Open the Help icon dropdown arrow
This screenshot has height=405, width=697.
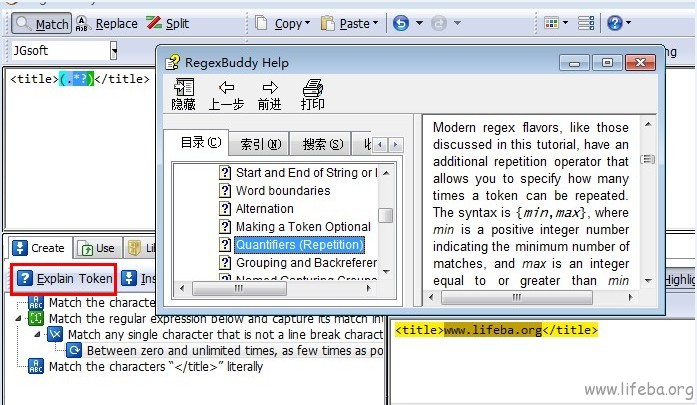point(629,23)
